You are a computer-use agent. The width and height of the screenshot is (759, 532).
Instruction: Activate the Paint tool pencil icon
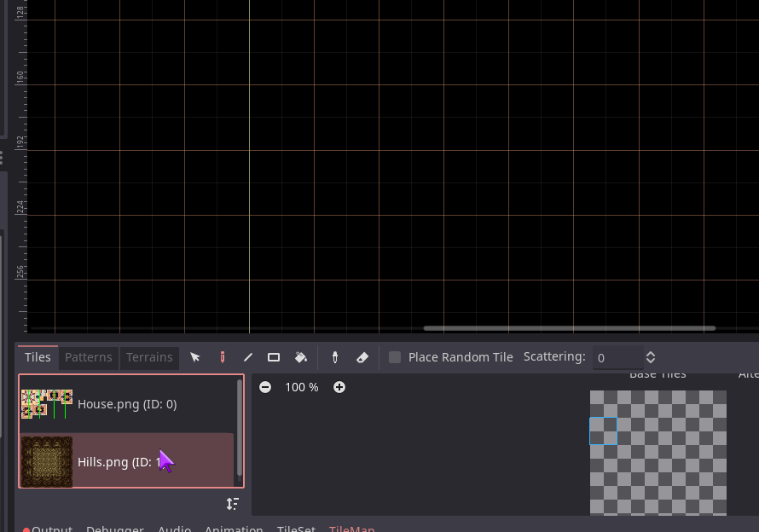[223, 357]
